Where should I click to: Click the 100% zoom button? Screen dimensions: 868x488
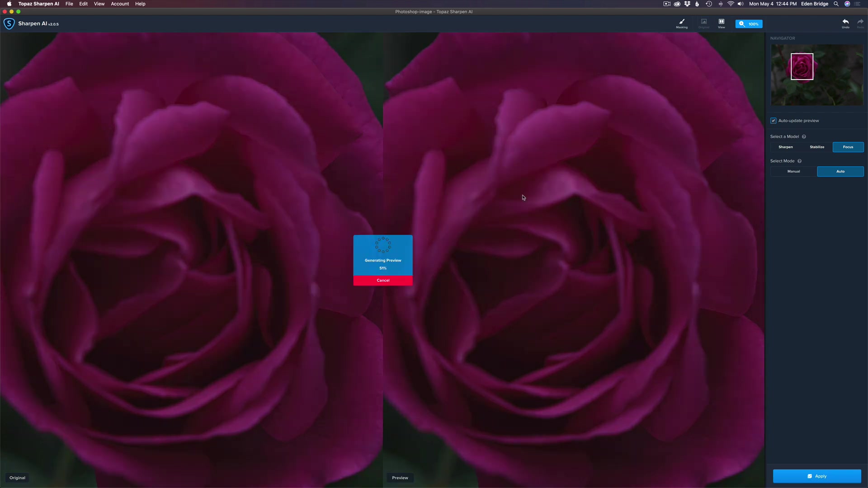749,24
